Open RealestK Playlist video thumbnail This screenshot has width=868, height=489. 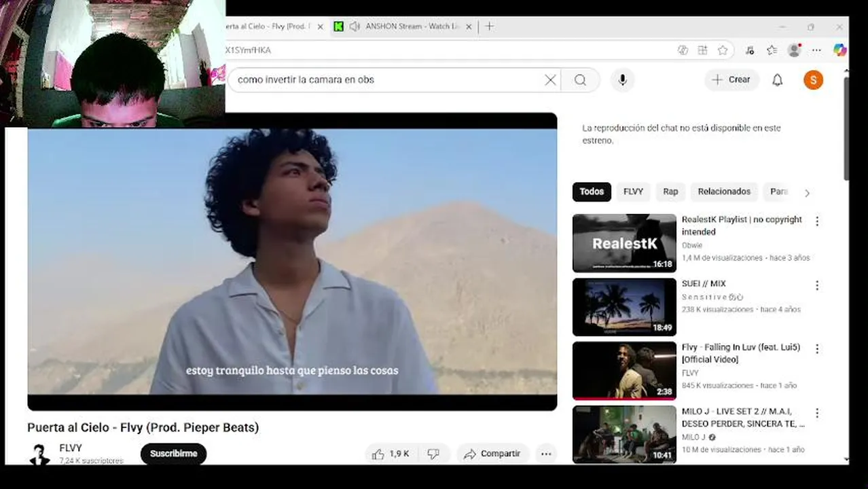(x=624, y=243)
